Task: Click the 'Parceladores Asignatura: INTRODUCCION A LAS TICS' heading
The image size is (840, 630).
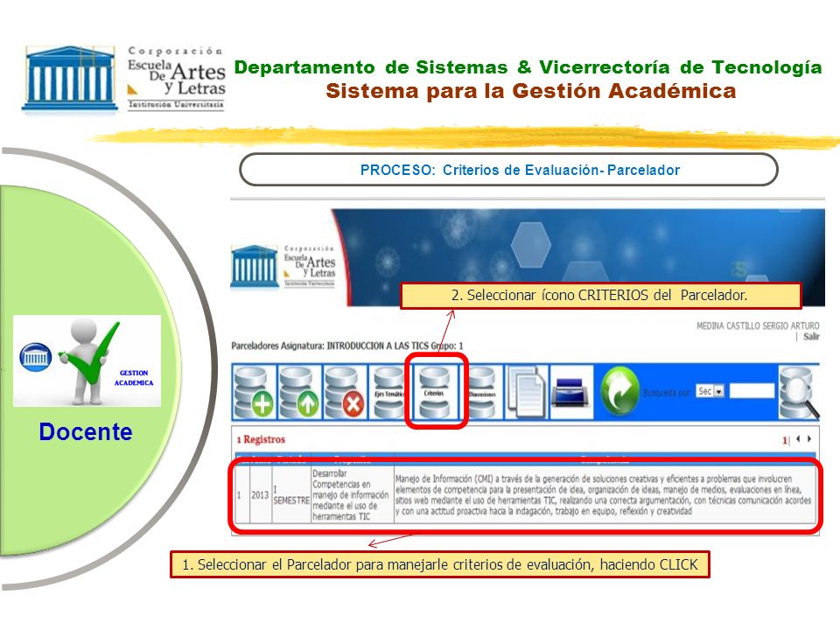Action: coord(347,346)
